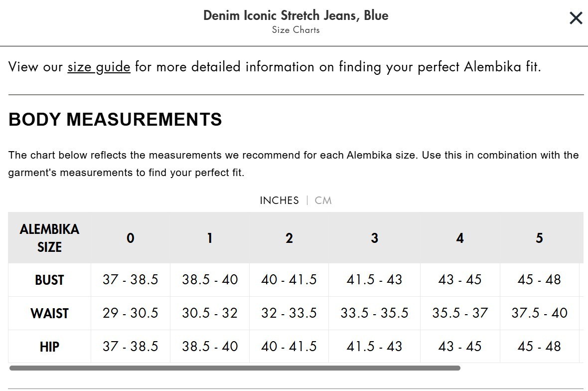Select the HIP row label
This screenshot has width=588, height=391.
(49, 347)
